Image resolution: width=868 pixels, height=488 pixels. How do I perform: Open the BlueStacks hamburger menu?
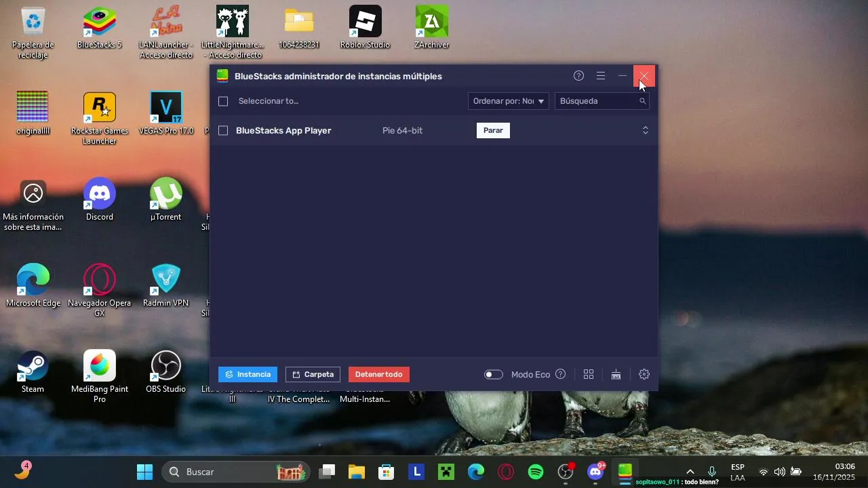(x=601, y=76)
